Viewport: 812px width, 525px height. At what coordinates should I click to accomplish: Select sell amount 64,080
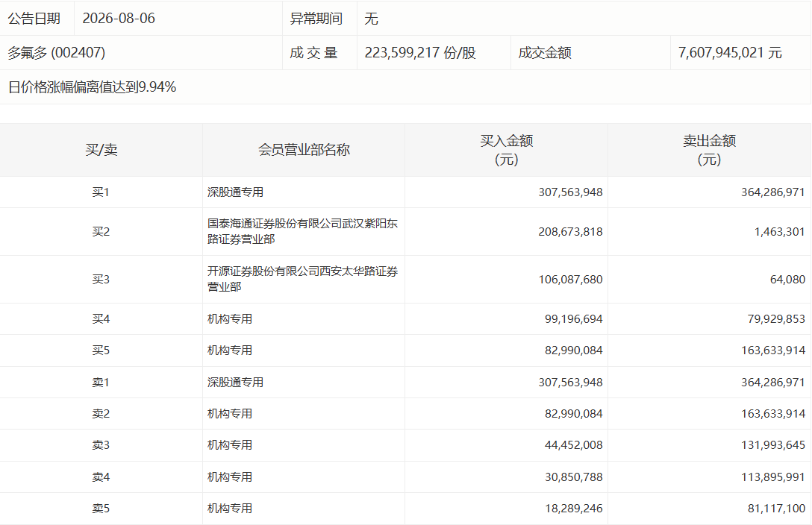point(787,280)
